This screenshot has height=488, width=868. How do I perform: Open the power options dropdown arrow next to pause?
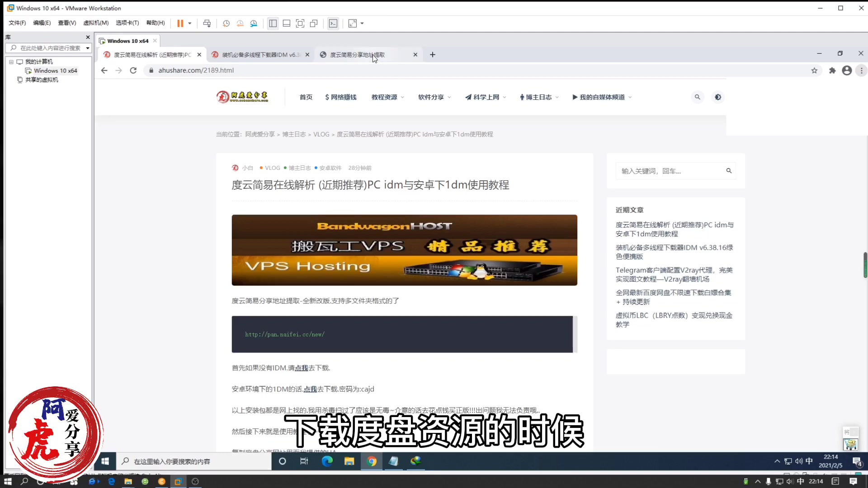[x=190, y=23]
